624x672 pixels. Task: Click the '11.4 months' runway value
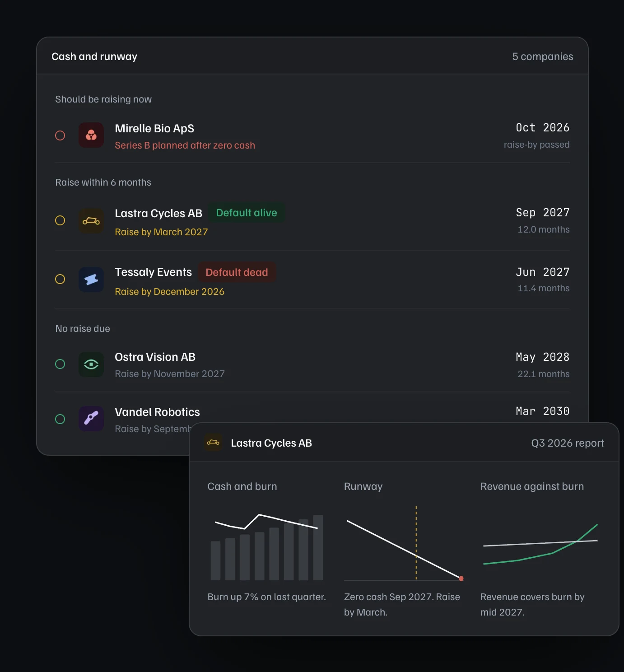click(544, 288)
